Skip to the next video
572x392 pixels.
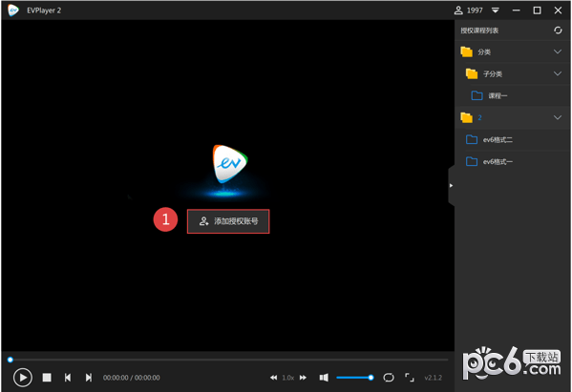pyautogui.click(x=89, y=378)
